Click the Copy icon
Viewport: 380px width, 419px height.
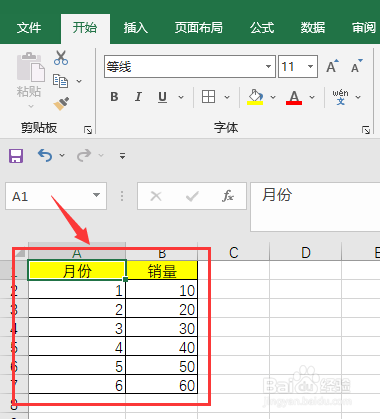point(60,81)
